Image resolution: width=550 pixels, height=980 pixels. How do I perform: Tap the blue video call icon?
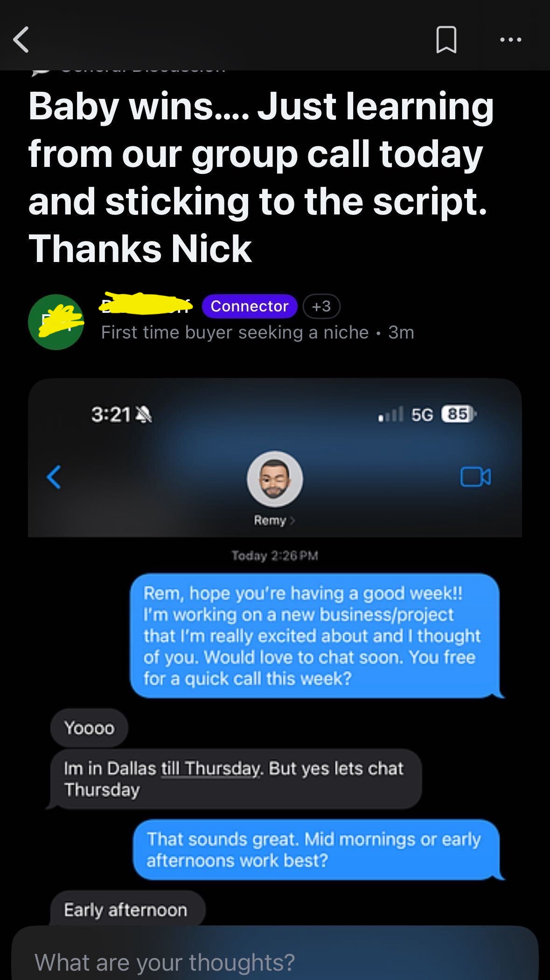click(x=475, y=477)
